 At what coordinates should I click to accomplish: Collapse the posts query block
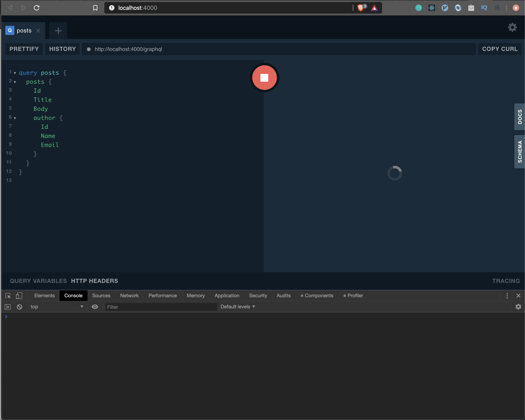pos(15,82)
